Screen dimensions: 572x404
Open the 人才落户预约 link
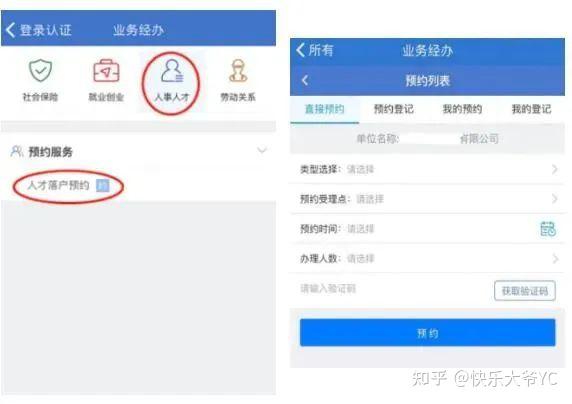[x=58, y=185]
